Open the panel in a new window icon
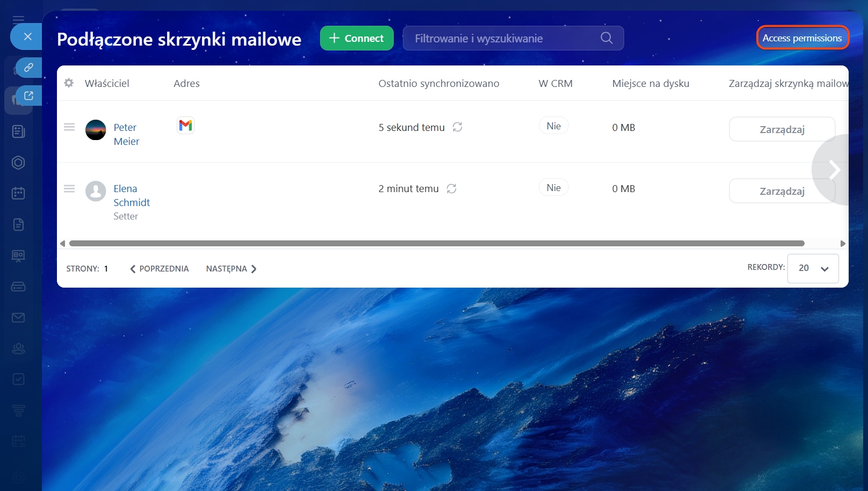 click(29, 96)
